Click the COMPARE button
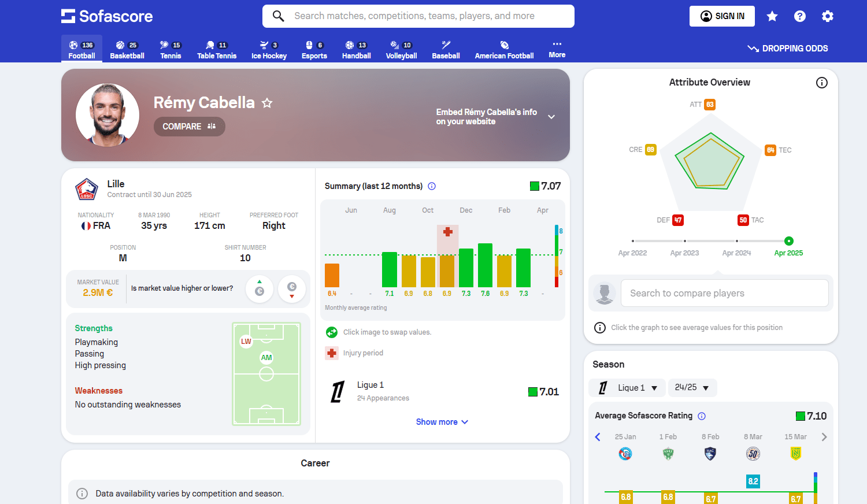This screenshot has width=867, height=504. [x=189, y=127]
